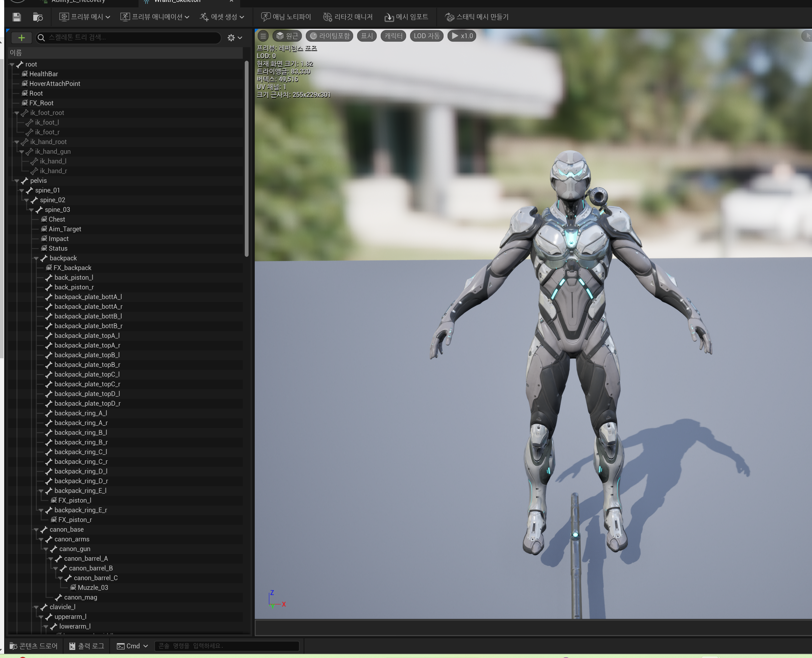Image resolution: width=812 pixels, height=658 pixels.
Task: Toggle the 라이팅포함 view mode button
Action: point(330,36)
